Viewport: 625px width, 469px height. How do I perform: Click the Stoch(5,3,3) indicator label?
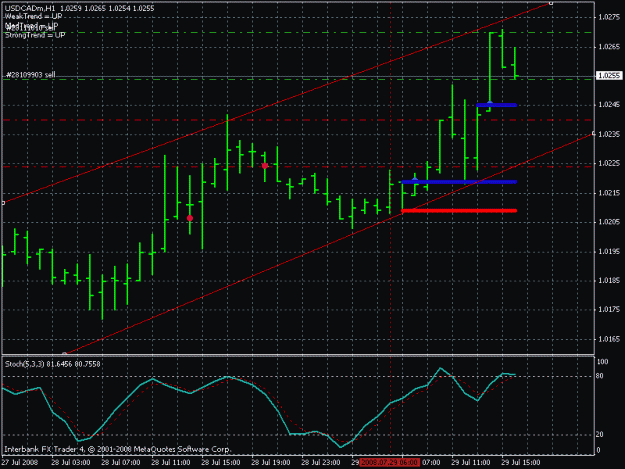(53, 364)
